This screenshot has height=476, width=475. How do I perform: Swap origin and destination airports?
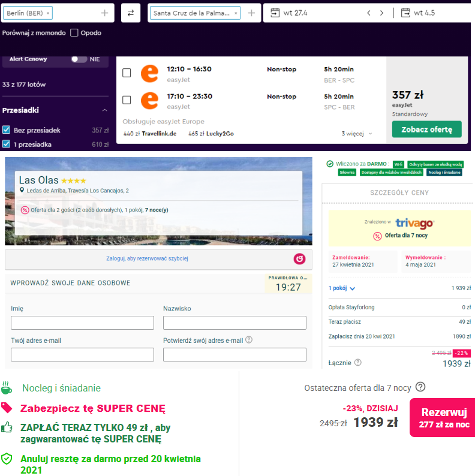(131, 13)
